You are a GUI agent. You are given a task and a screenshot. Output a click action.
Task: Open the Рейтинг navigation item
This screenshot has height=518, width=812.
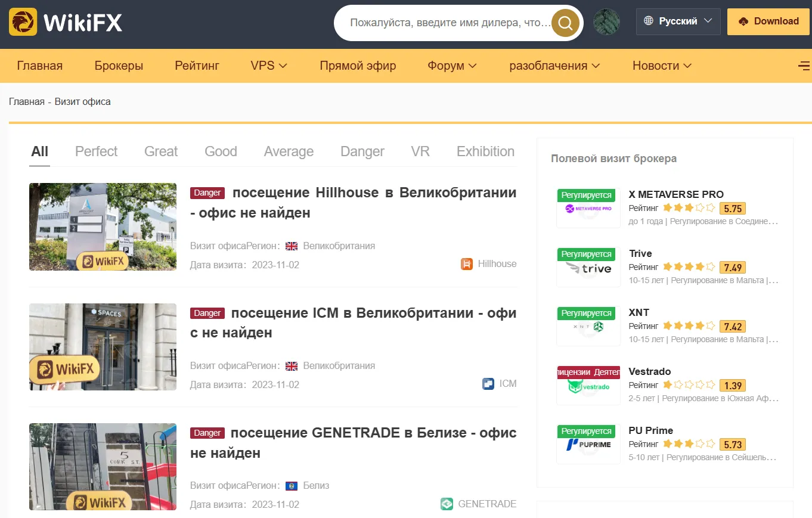click(197, 66)
